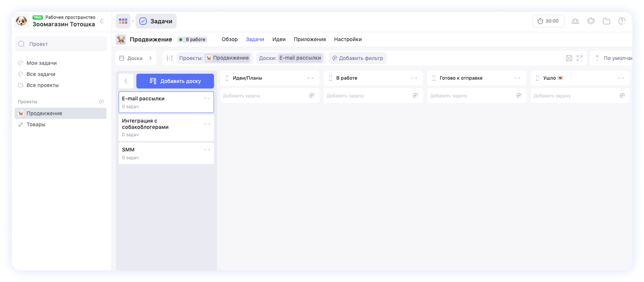Enter fullscreen with expand arrows icon
This screenshot has height=282, width=644.
(x=580, y=58)
